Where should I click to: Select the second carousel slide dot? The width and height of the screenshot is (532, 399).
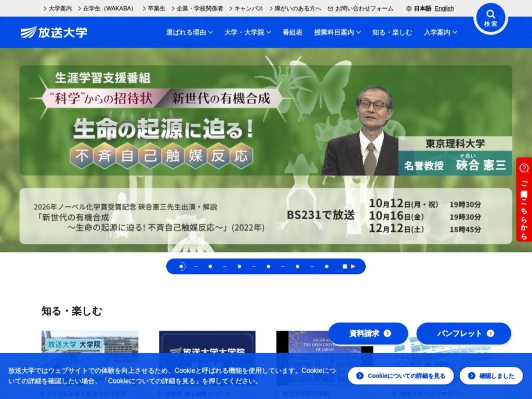click(210, 267)
